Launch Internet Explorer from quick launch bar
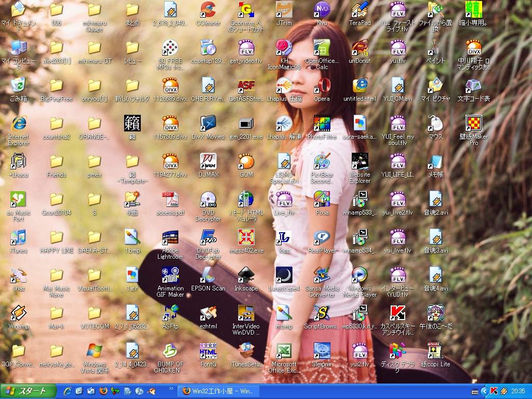Image resolution: width=532 pixels, height=399 pixels. [x=67, y=391]
